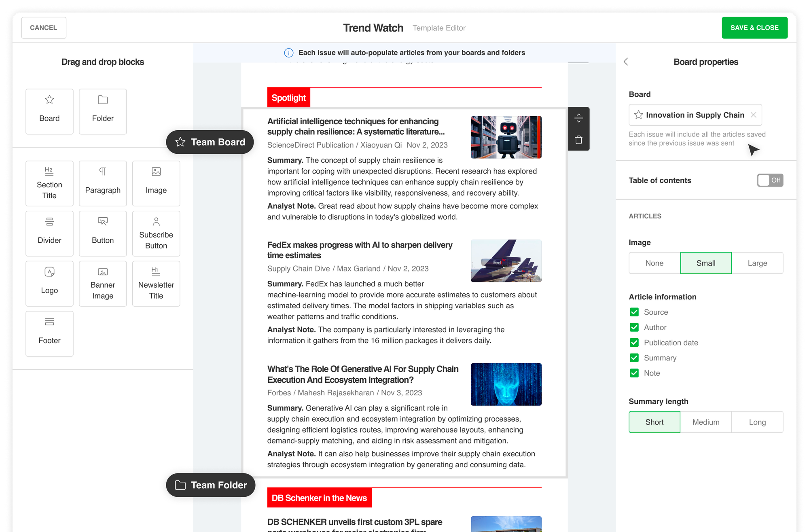
Task: Choose the Divider block
Action: (49, 233)
